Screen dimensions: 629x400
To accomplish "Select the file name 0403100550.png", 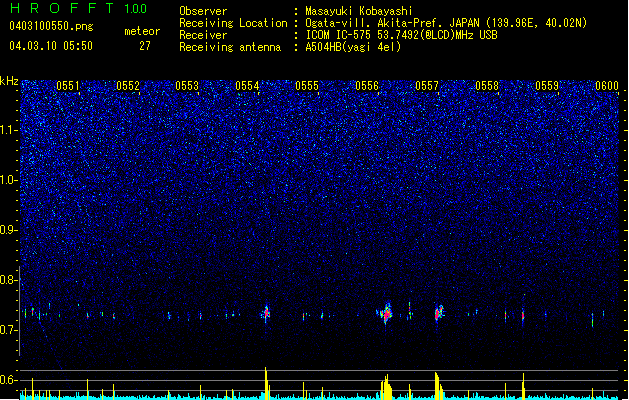I will [51, 27].
